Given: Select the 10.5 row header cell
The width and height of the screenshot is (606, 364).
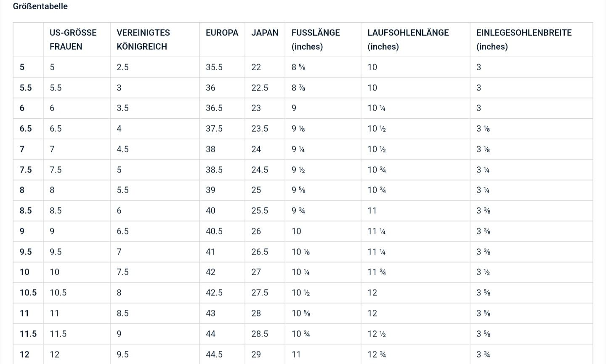Looking at the screenshot, I should [x=28, y=293].
